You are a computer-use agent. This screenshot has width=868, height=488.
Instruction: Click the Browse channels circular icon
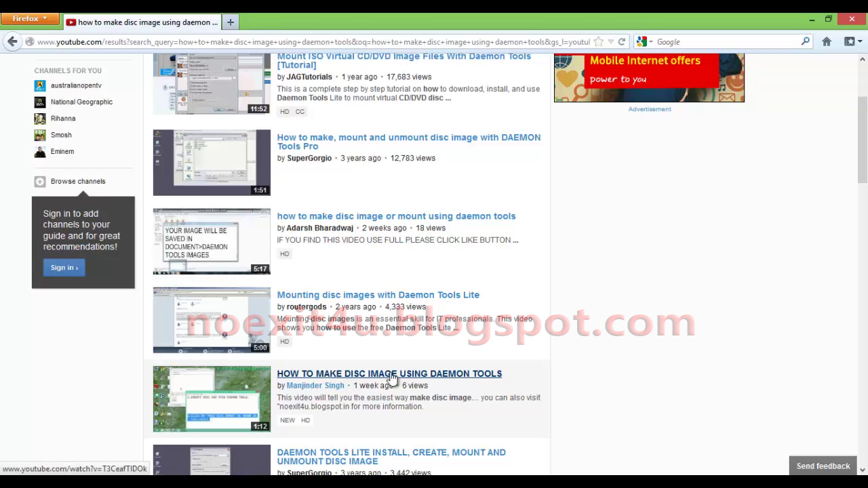(x=39, y=181)
